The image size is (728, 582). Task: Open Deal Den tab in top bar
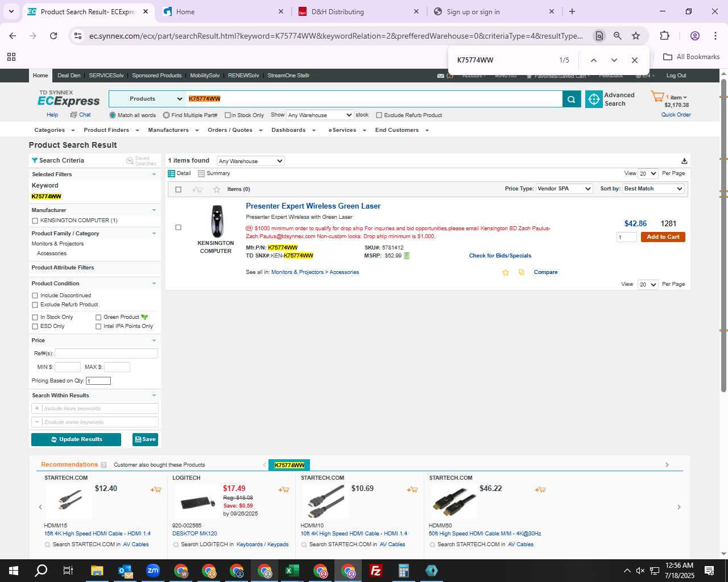69,76
